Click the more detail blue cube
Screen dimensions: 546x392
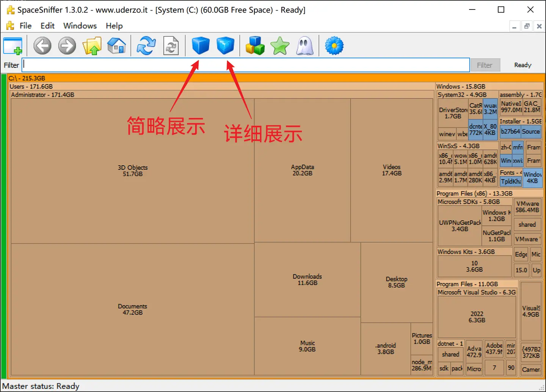[x=225, y=46]
